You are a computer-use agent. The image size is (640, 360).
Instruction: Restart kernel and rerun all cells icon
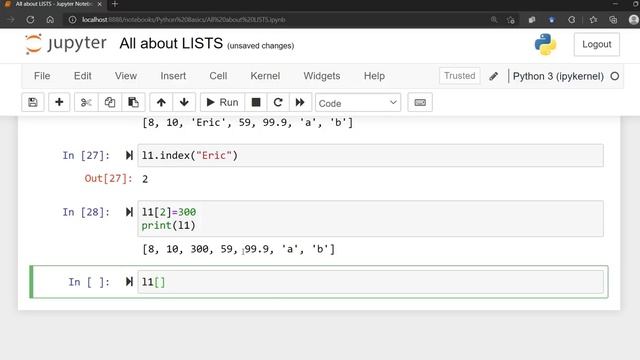(x=300, y=102)
